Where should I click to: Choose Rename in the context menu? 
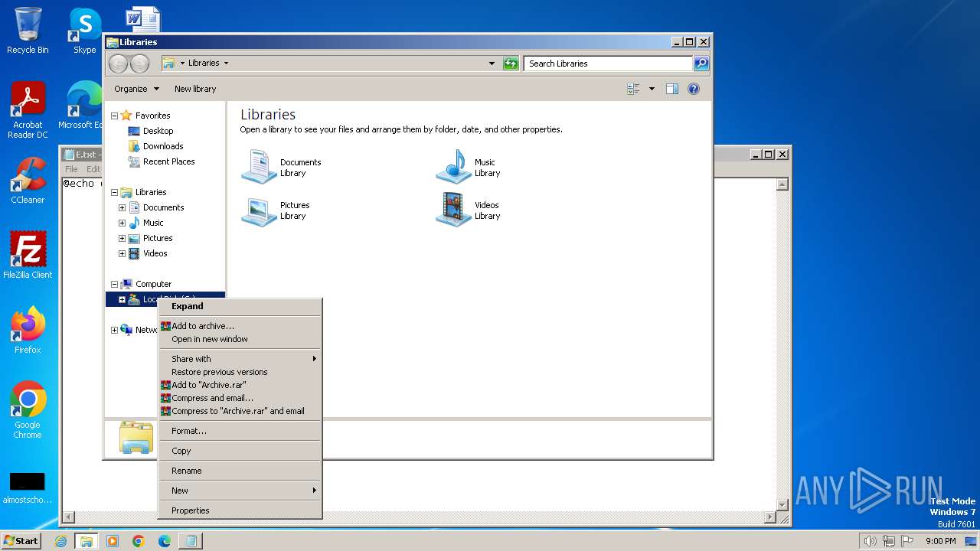(x=240, y=471)
